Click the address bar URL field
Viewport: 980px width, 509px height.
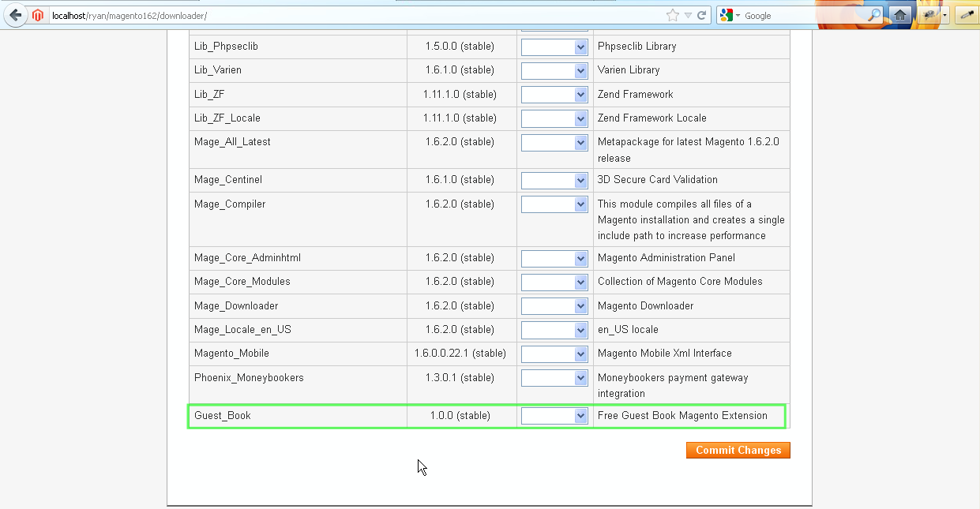click(x=355, y=15)
